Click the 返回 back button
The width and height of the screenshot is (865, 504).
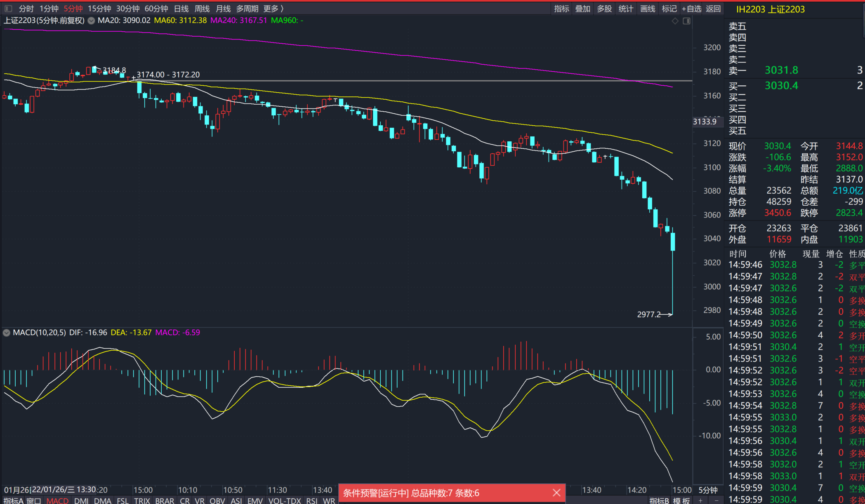[713, 9]
